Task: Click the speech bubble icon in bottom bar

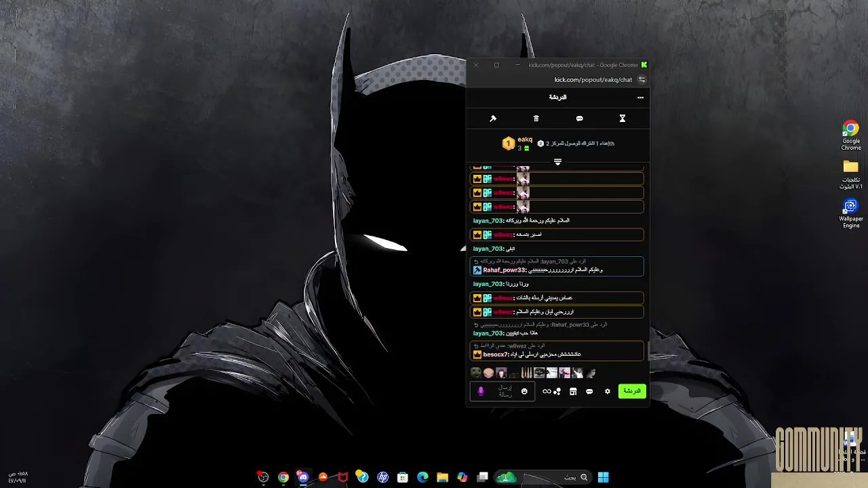Action: (589, 391)
